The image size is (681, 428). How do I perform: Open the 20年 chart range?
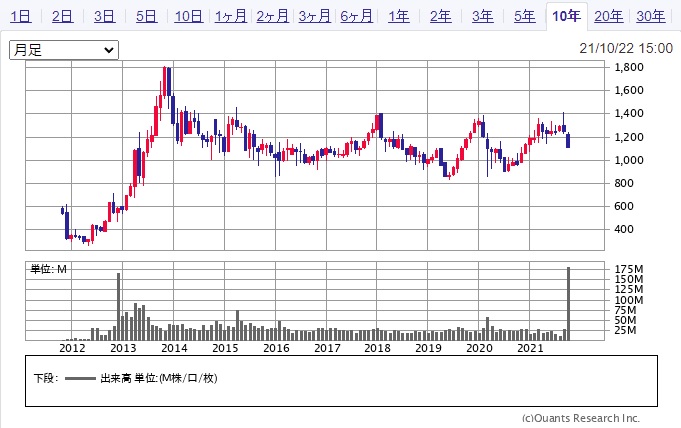608,17
